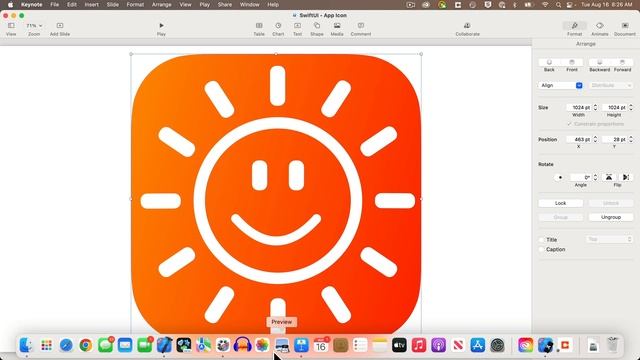
Task: Open the File menu
Action: tap(54, 4)
